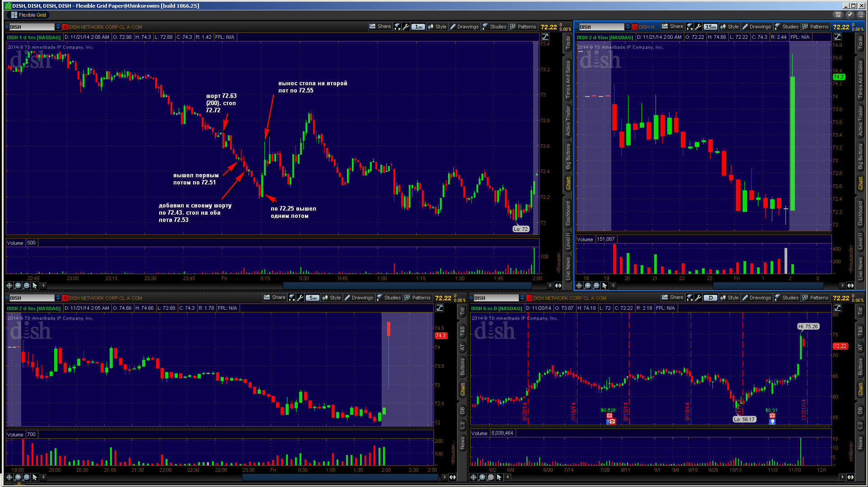
Task: Toggle the price scale icon on the 1m chart
Action: click(x=545, y=37)
